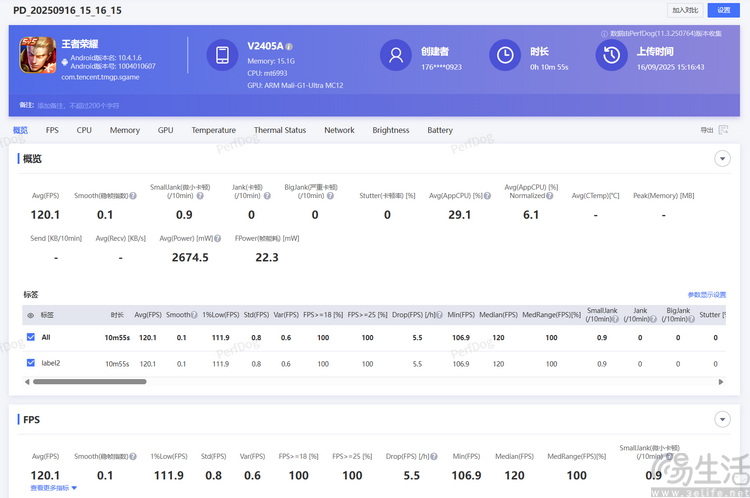The width and height of the screenshot is (750, 498).
Task: Click the 上传时间 history icon
Action: pos(611,55)
